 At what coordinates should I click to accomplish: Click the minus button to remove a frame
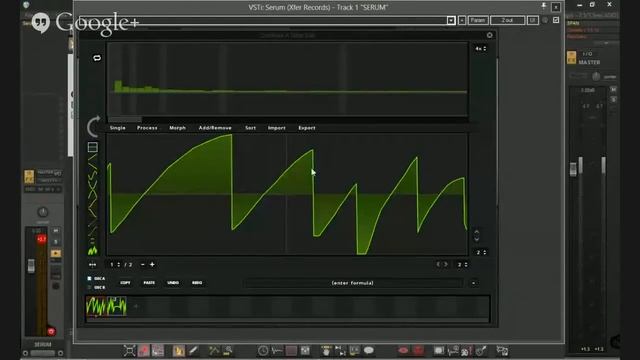142,264
